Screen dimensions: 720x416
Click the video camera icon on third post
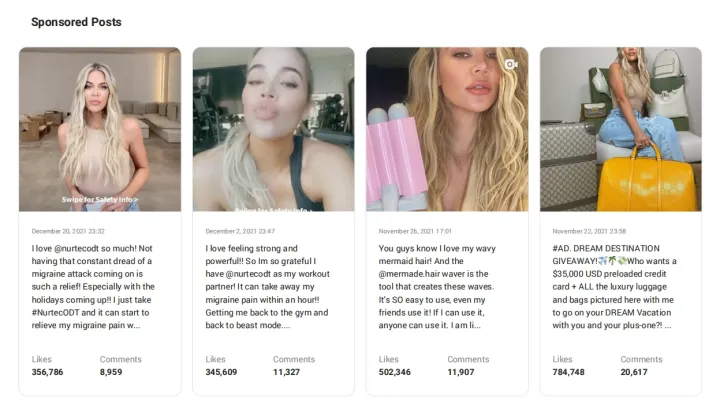(x=511, y=65)
